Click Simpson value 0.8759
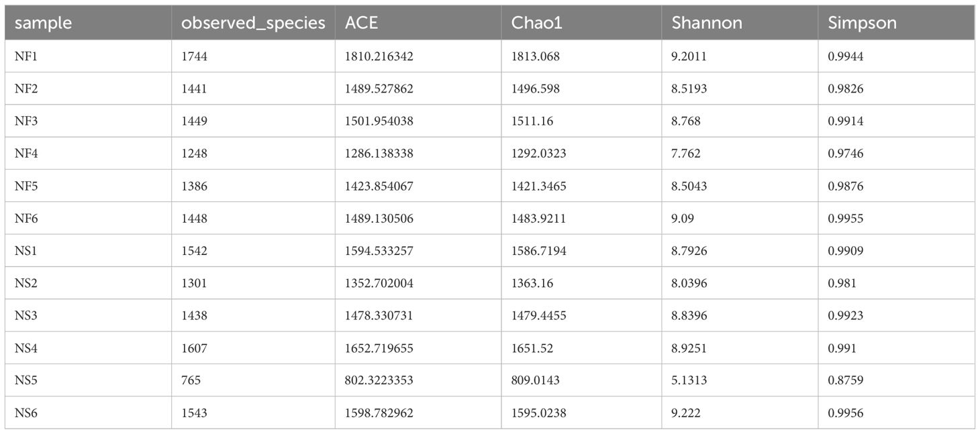The width and height of the screenshot is (980, 434). 845,380
